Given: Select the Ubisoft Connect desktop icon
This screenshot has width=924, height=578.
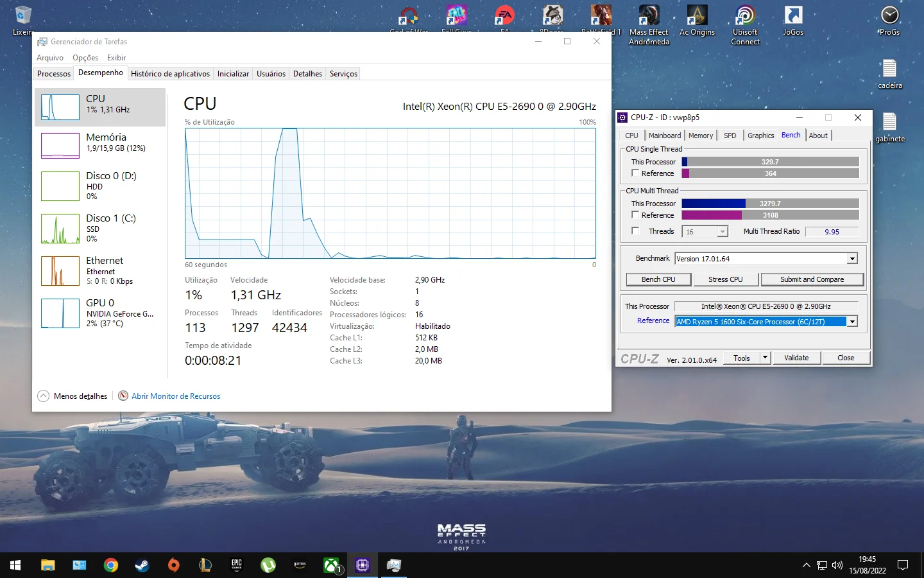Looking at the screenshot, I should point(745,24).
